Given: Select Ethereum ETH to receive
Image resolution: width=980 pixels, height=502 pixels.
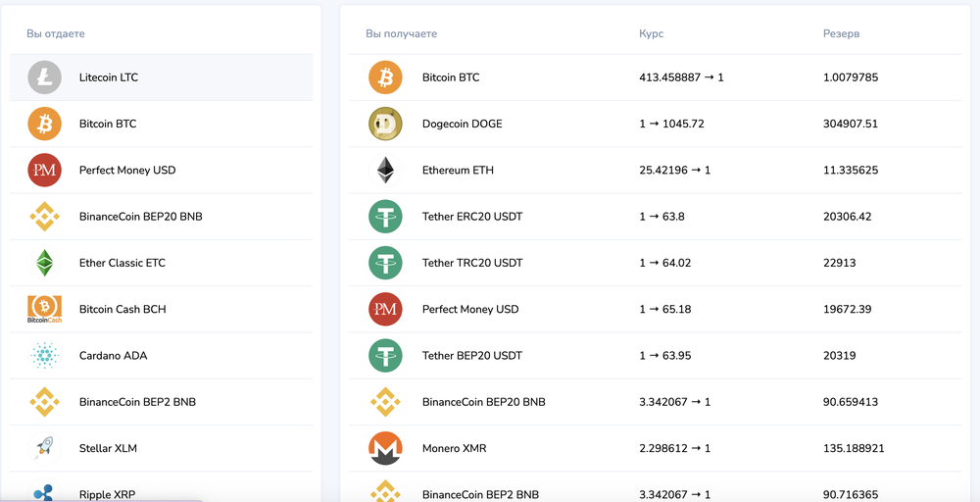Looking at the screenshot, I should [x=655, y=170].
